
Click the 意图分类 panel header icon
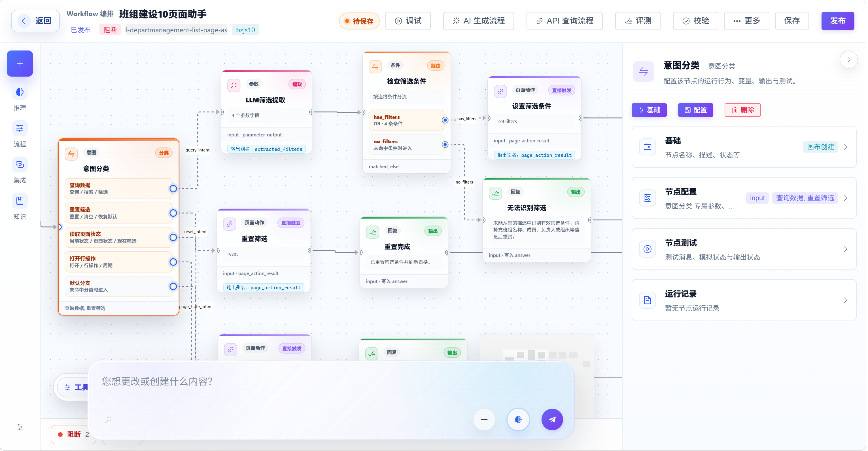644,71
